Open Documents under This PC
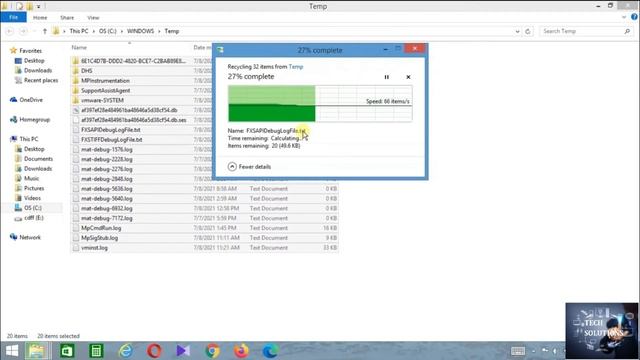Viewport: 640px width, 360px height. tap(38, 159)
